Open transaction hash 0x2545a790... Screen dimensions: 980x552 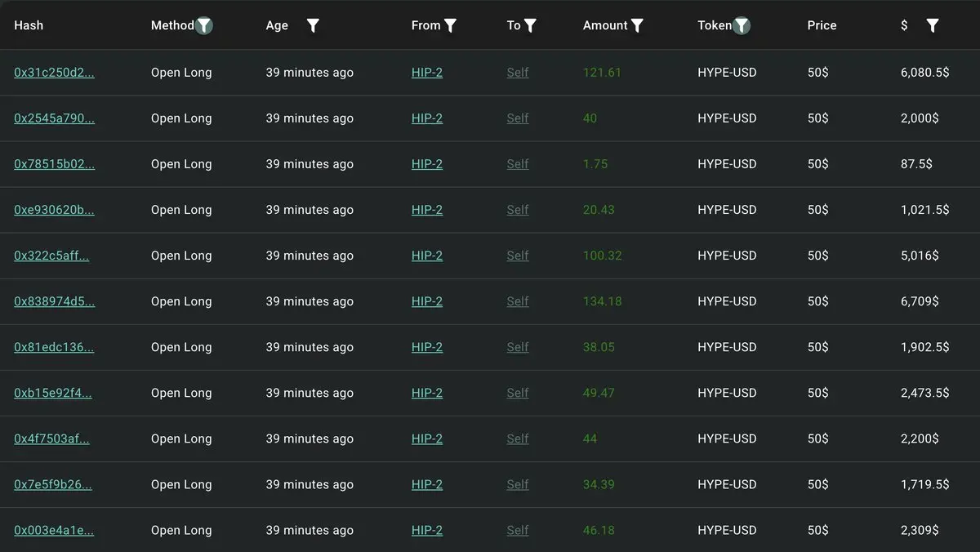click(54, 118)
